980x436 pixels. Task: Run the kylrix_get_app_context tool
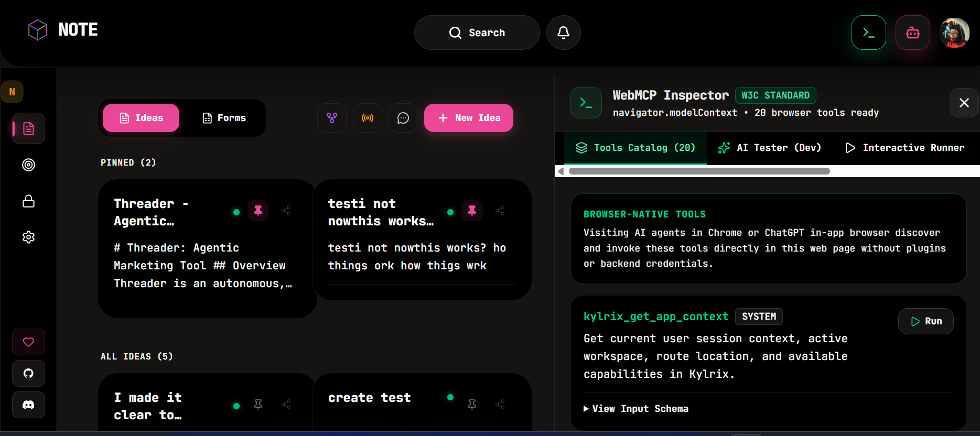(x=926, y=321)
